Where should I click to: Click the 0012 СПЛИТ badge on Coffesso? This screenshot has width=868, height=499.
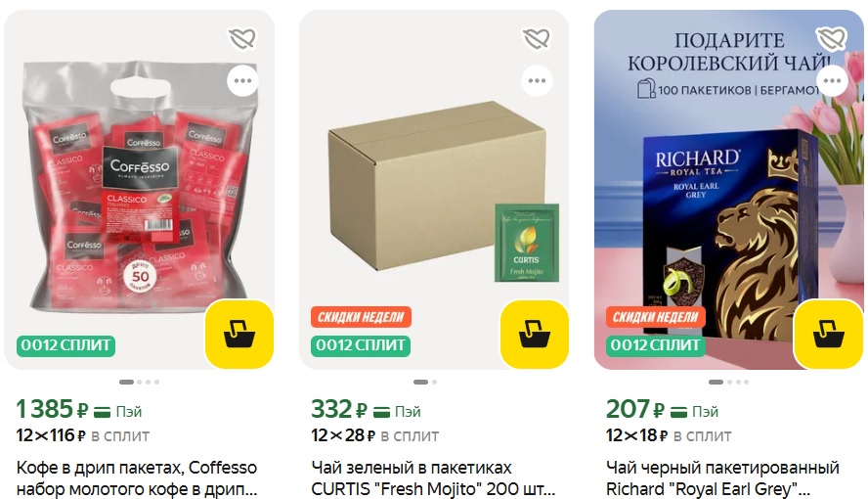(x=65, y=345)
